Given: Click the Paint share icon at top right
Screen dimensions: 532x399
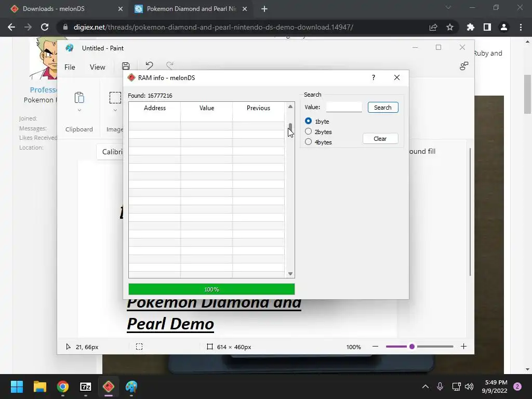Looking at the screenshot, I should coord(464,66).
